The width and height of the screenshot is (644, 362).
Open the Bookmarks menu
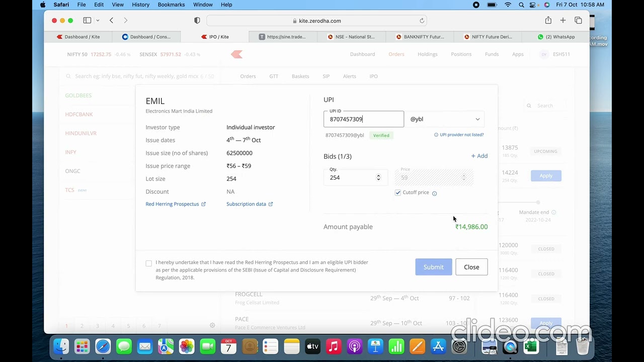[x=171, y=5]
